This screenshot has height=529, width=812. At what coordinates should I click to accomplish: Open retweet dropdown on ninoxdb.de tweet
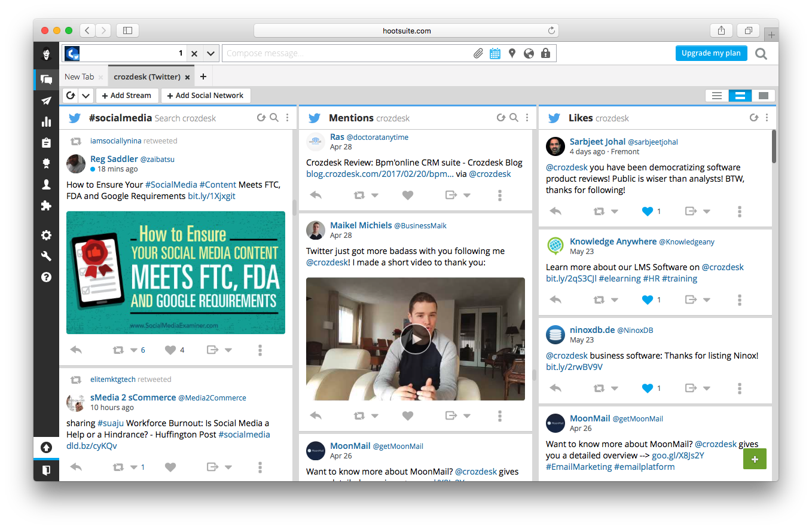[614, 389]
